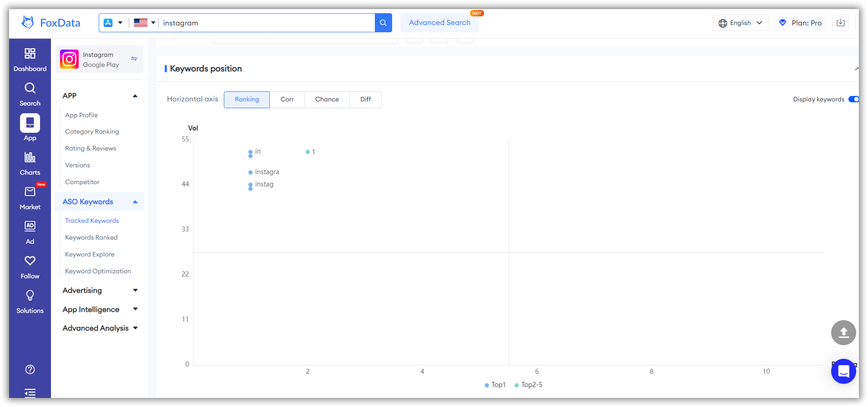This screenshot has width=868, height=407.
Task: Open Rating & Reviews menu item
Action: click(91, 148)
